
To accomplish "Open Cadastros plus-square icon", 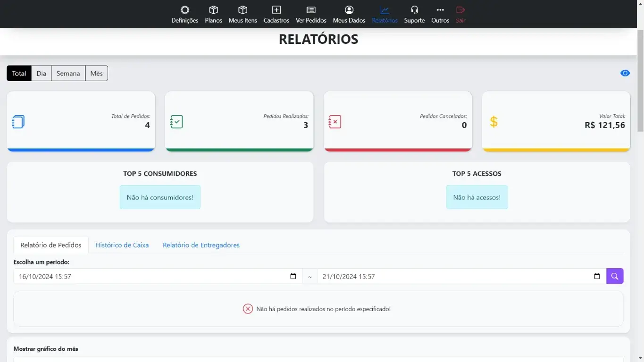I will [276, 10].
